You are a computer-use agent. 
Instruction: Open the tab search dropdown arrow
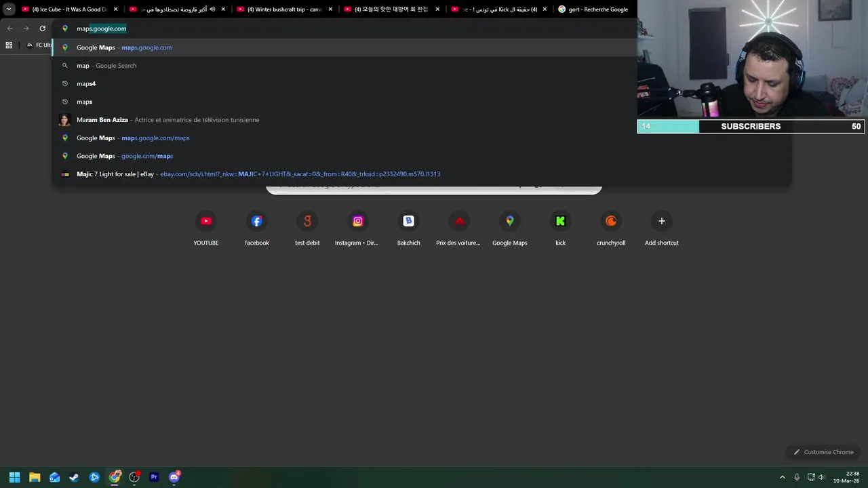[x=9, y=9]
